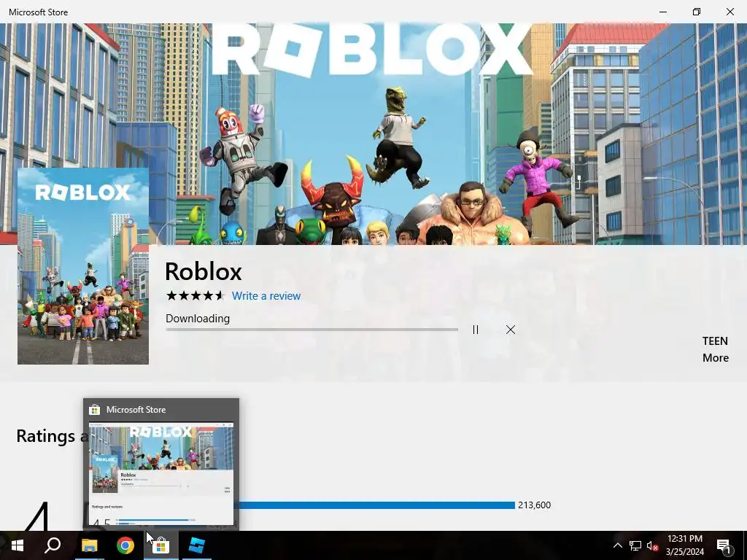This screenshot has width=747, height=560.
Task: Click the five-star ratings bar
Action: tap(377, 505)
